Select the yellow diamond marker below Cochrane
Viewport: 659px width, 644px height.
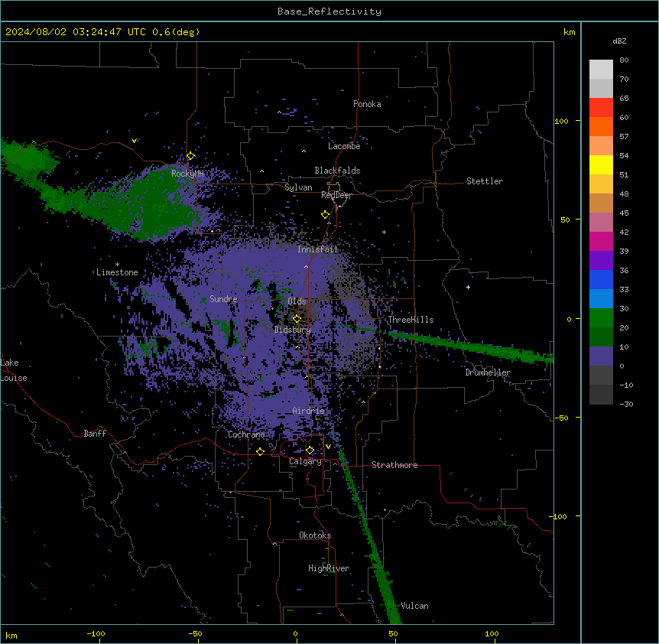[x=260, y=451]
